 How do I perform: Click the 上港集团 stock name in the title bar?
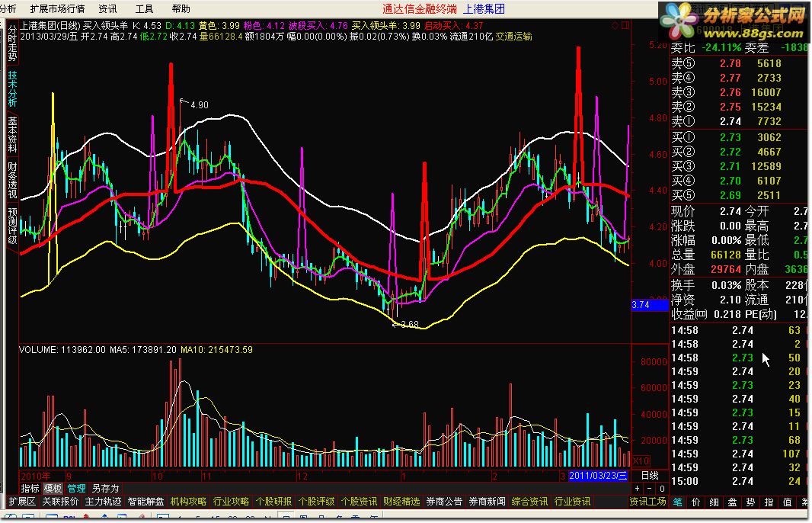[484, 9]
